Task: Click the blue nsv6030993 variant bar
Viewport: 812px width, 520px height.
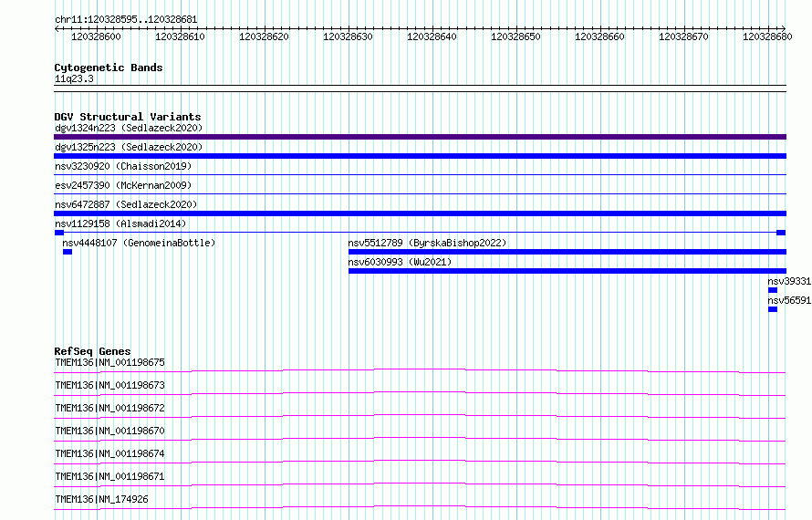Action: click(x=567, y=271)
